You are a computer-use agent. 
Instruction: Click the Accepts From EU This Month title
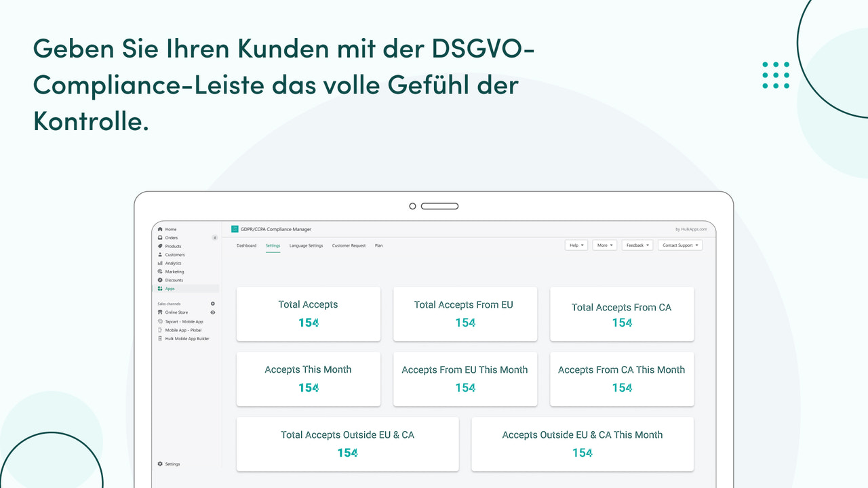(465, 370)
